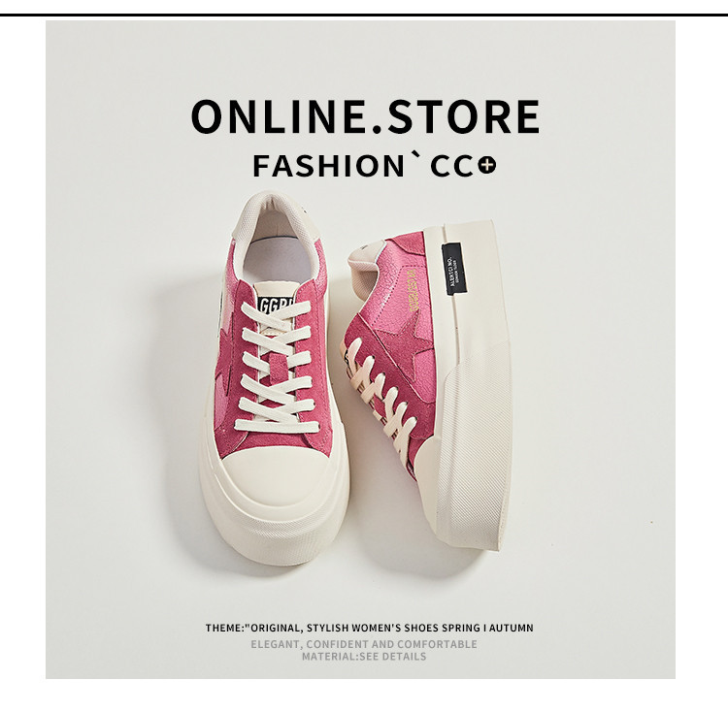This screenshot has height=712, width=728.
Task: Click the black ALBERTCI tag on the sole
Action: pos(454,269)
